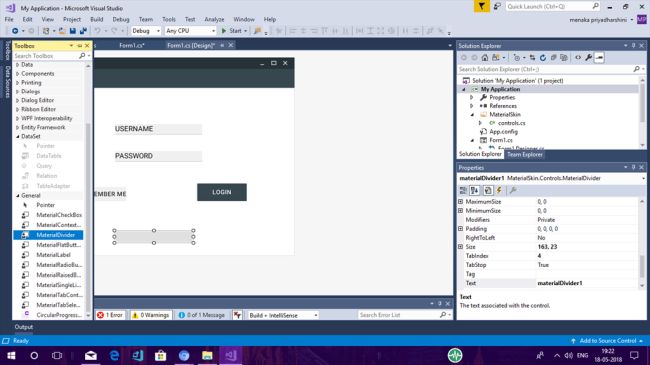Click Collapse All icon in Solution Explorer
This screenshot has width=650, height=365.
(553, 58)
